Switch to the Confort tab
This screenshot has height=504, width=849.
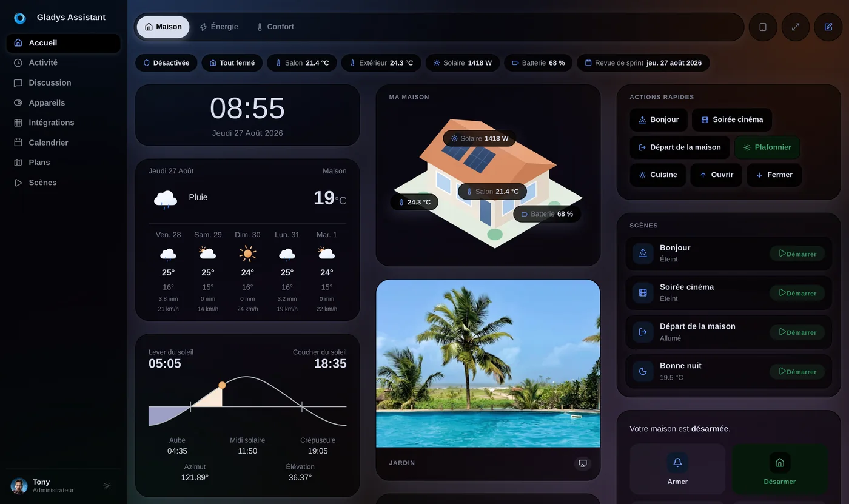coord(275,27)
